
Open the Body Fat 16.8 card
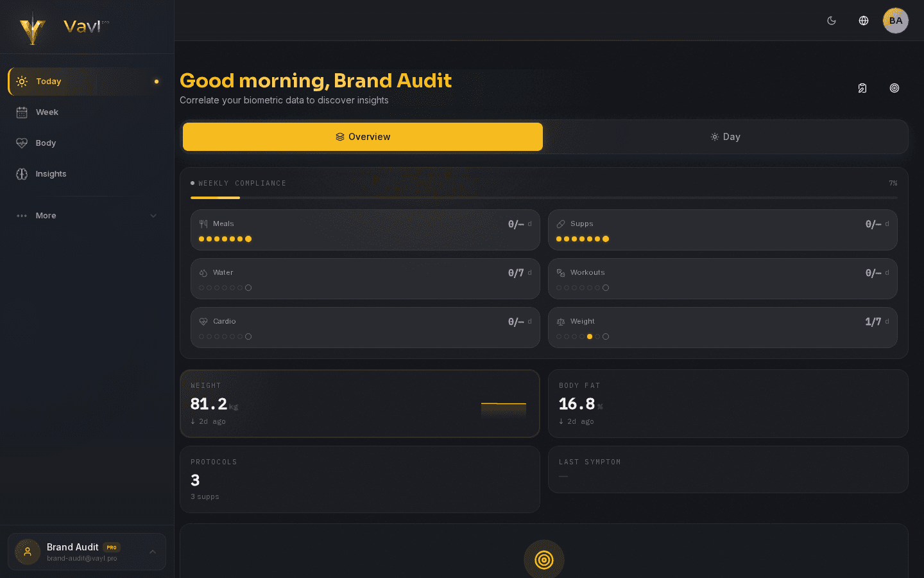(728, 403)
